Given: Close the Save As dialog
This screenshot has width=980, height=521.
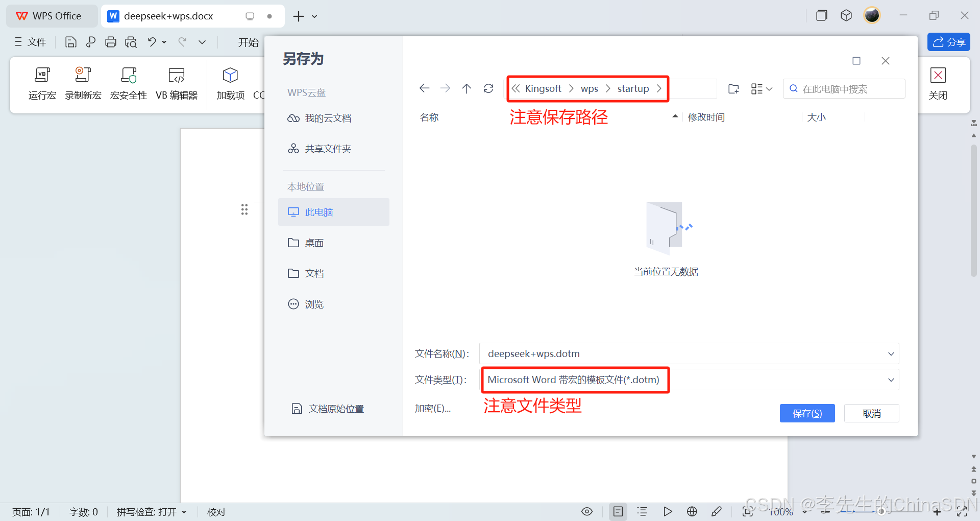Looking at the screenshot, I should pyautogui.click(x=886, y=61).
